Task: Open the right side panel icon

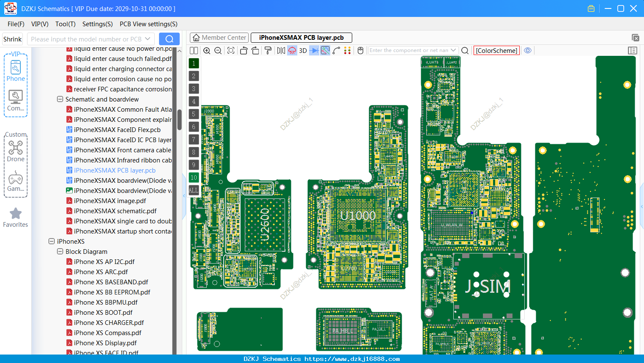Action: pos(633,51)
